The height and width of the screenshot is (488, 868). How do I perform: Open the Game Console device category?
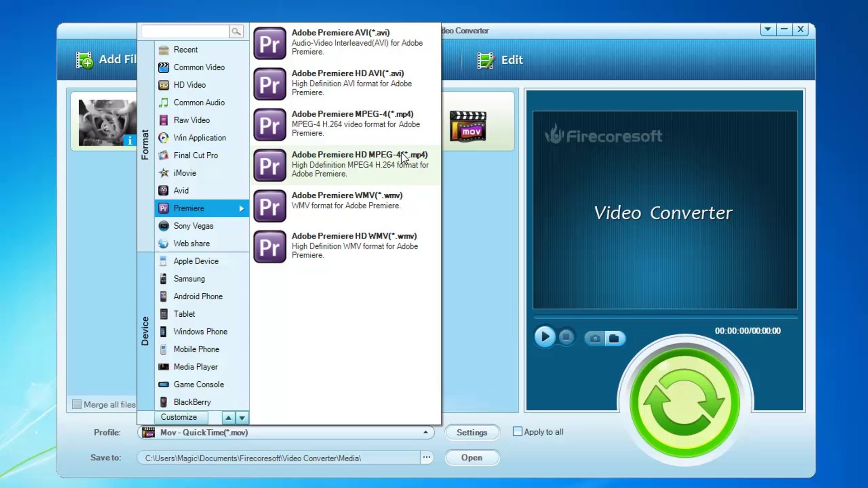pos(198,384)
